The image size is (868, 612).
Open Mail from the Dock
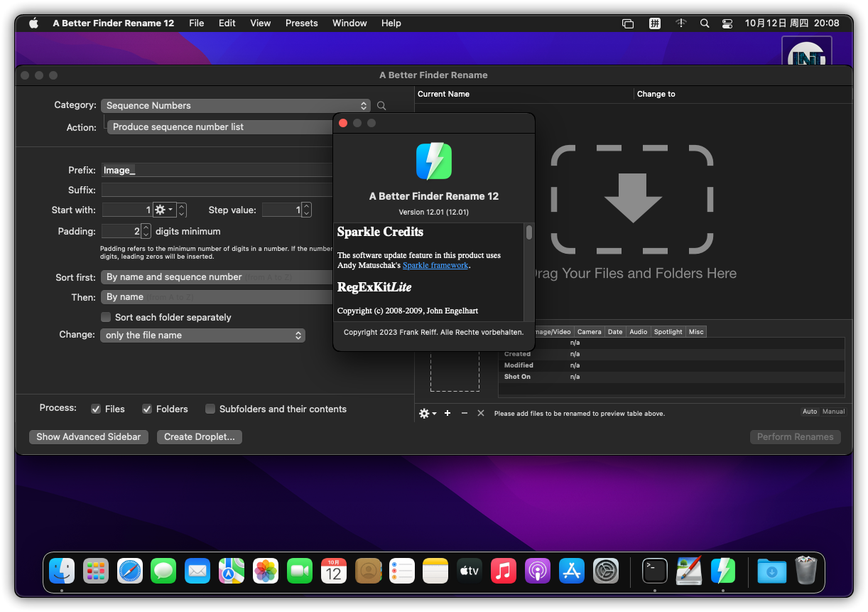197,571
